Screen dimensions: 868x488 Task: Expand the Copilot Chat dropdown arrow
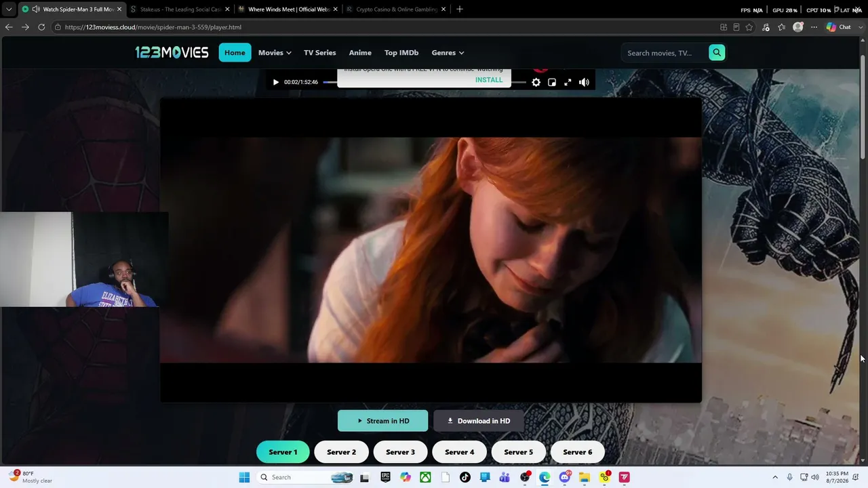(859, 27)
